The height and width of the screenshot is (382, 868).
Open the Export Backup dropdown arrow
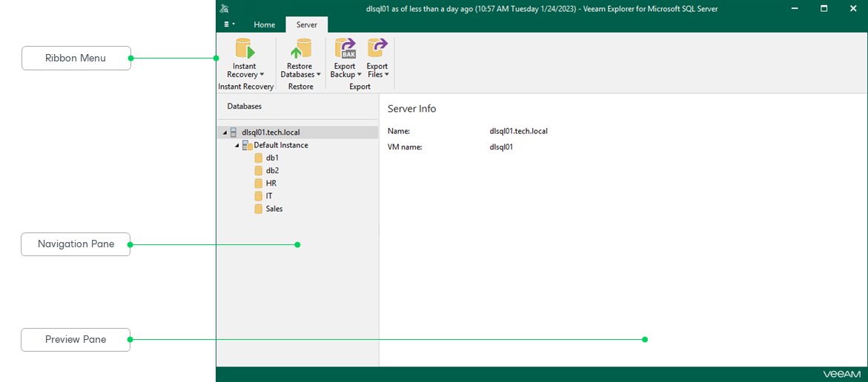point(360,75)
